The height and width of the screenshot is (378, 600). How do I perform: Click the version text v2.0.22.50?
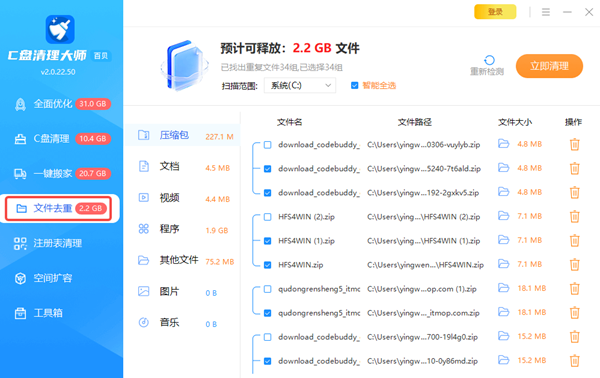58,72
